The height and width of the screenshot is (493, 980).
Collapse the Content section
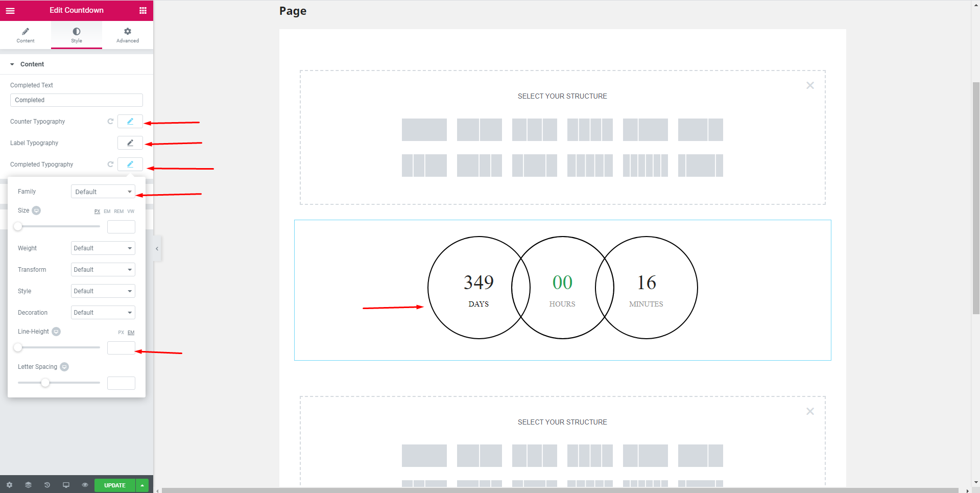(x=77, y=64)
